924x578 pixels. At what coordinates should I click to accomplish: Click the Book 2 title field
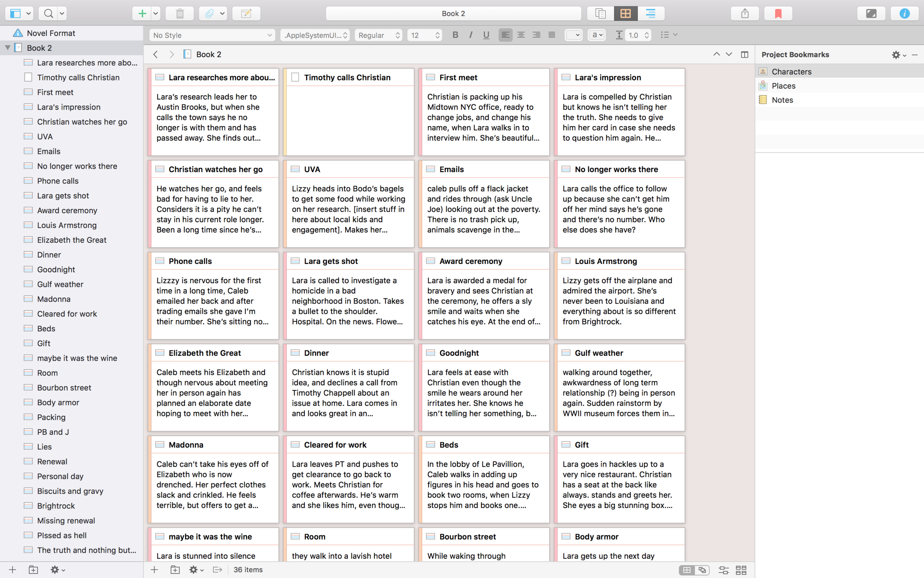(453, 13)
